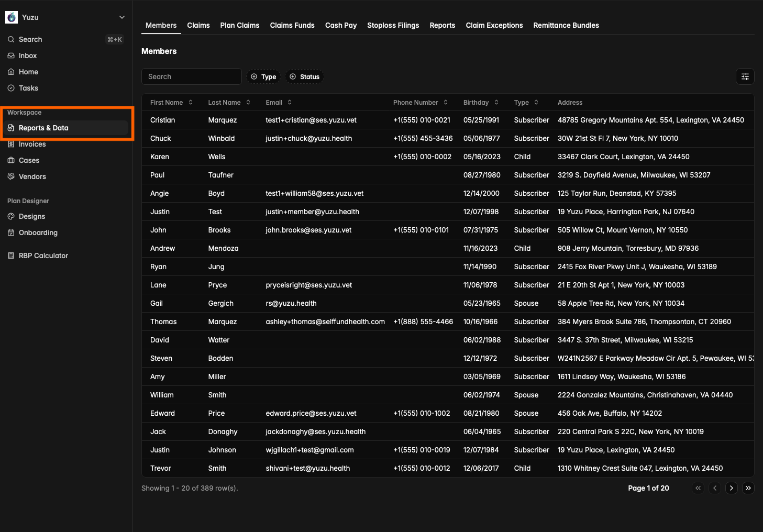The image size is (763, 532).
Task: Click the members Search input field
Action: pos(191,76)
